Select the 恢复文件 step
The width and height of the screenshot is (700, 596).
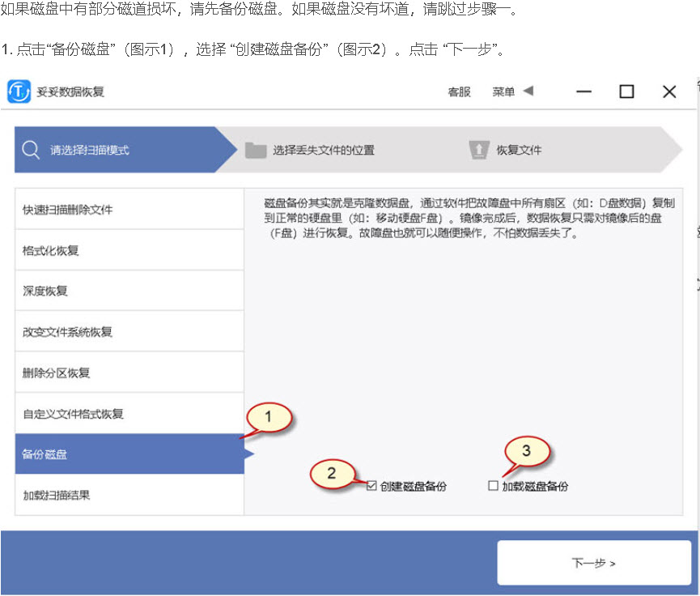[x=519, y=150]
